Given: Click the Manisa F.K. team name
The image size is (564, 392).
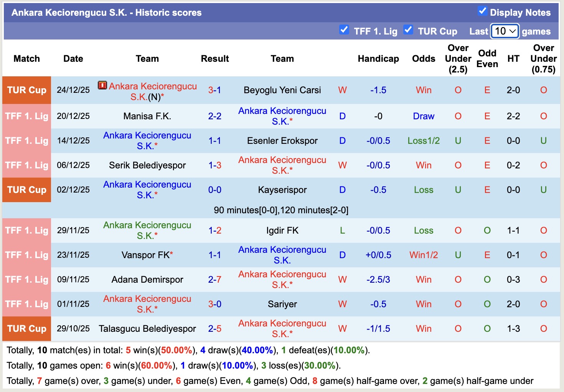Looking at the screenshot, I should (147, 116).
